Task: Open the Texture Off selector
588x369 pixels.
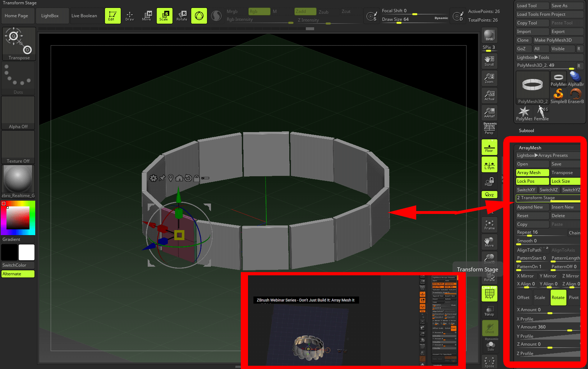Action: click(18, 147)
